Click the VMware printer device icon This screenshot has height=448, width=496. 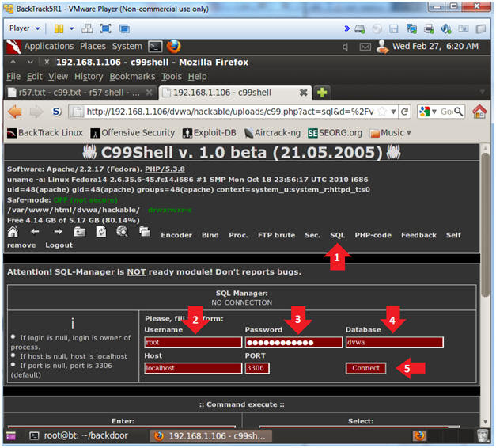pyautogui.click(x=429, y=28)
